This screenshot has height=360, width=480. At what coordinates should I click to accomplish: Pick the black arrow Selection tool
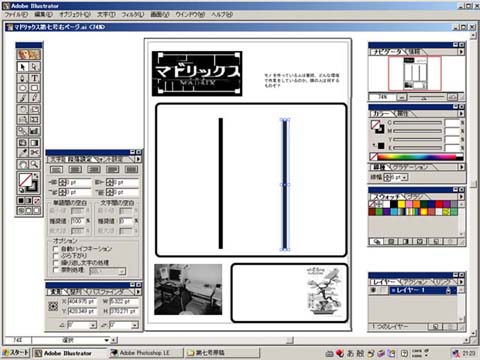tap(23, 67)
